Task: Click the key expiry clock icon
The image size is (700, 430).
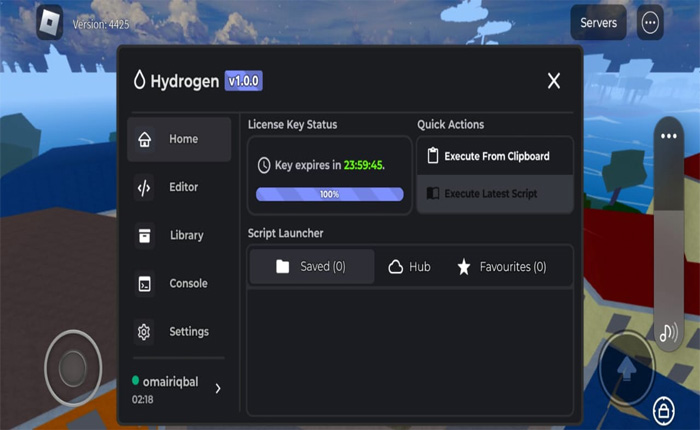Action: click(264, 165)
